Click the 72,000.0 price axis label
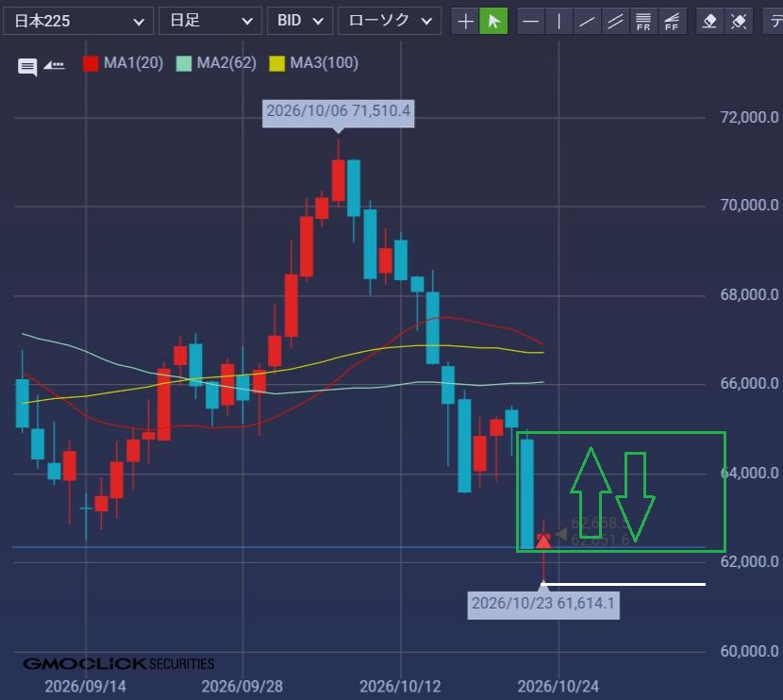This screenshot has width=783, height=700. (749, 117)
